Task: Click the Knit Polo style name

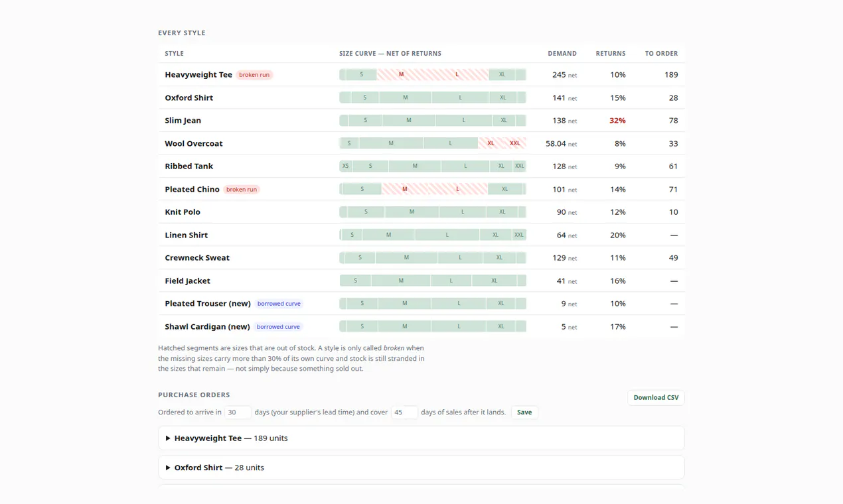Action: [183, 212]
